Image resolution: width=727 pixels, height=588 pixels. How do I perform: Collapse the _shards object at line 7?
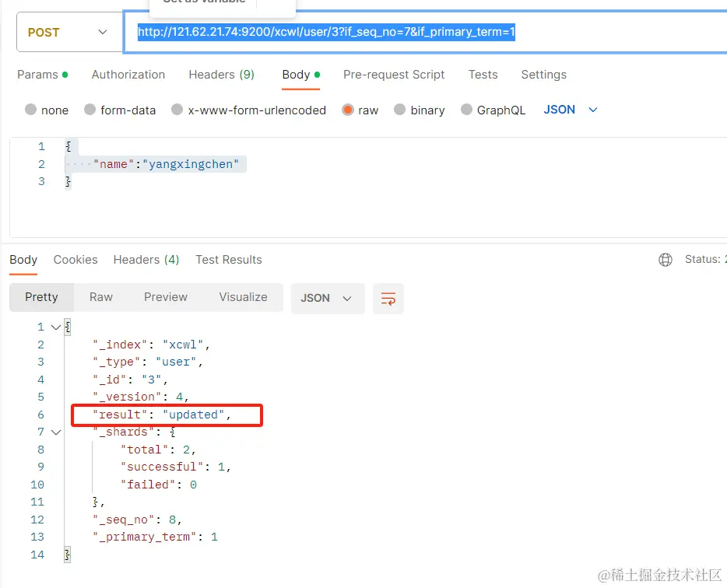[56, 432]
